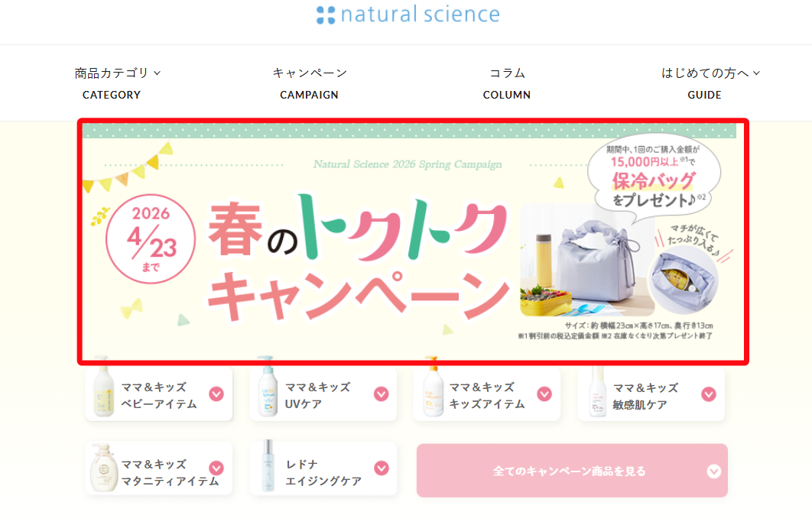Click the キッズアイテム product bottle image

pyautogui.click(x=432, y=391)
